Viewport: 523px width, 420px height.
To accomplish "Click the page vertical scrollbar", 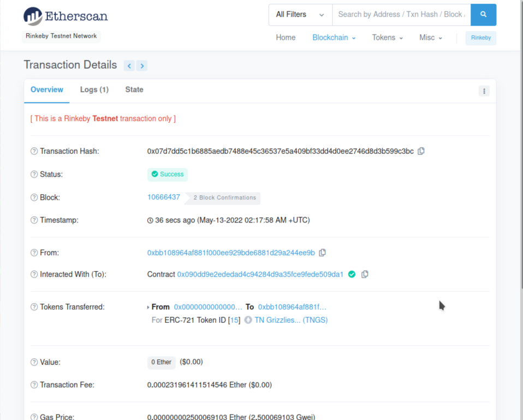I will [521, 143].
